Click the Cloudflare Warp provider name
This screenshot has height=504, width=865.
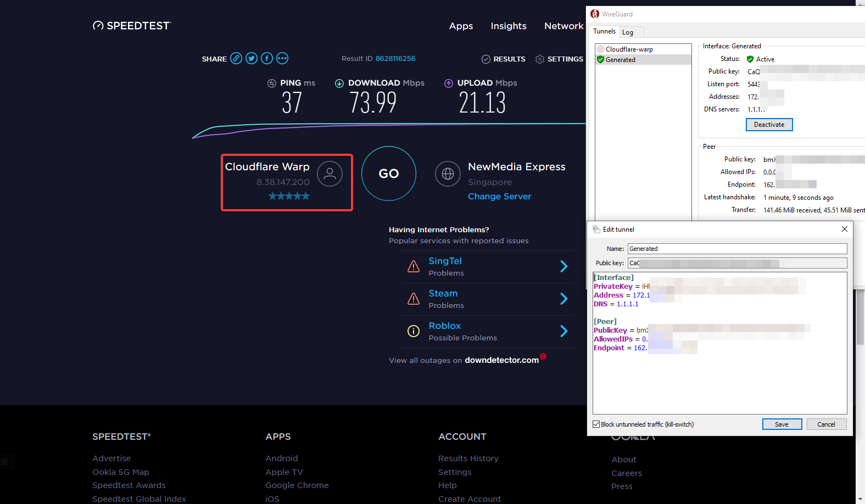(x=267, y=167)
